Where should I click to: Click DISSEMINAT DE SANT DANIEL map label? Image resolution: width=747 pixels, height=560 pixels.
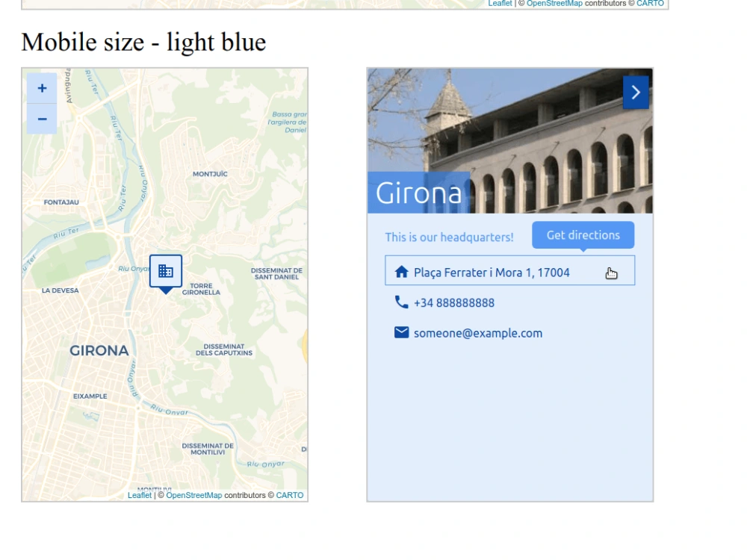[x=277, y=274]
